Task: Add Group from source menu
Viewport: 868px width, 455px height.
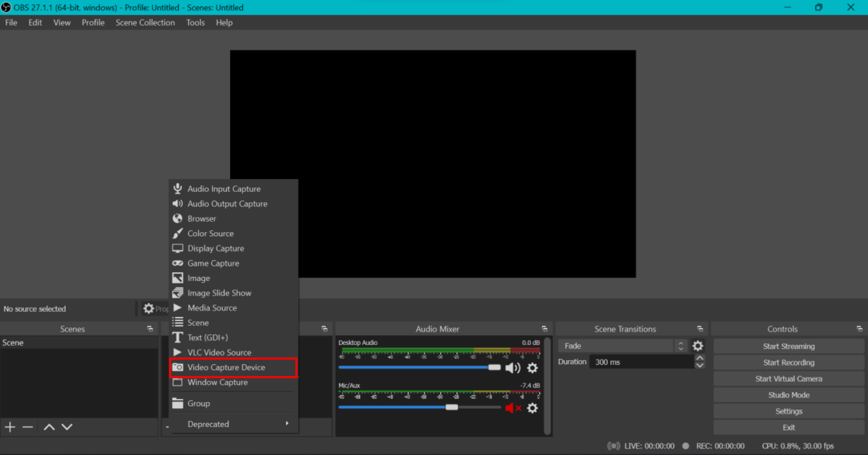Action: pos(234,403)
